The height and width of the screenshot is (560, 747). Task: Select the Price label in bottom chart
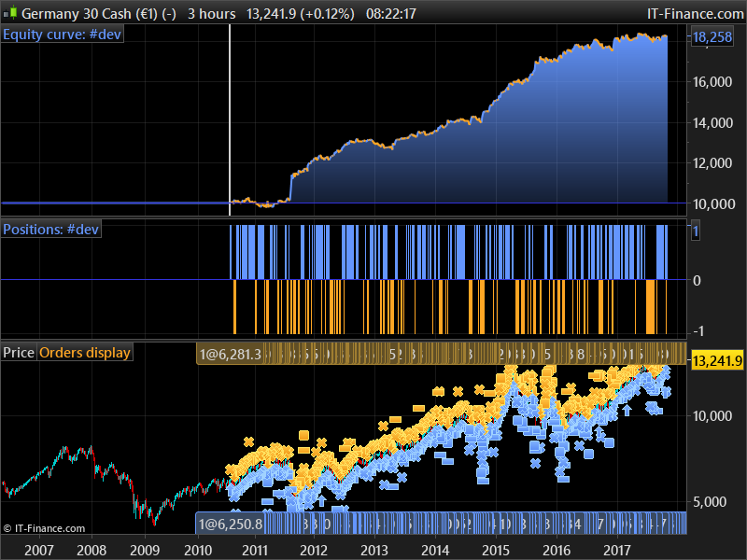[x=19, y=352]
